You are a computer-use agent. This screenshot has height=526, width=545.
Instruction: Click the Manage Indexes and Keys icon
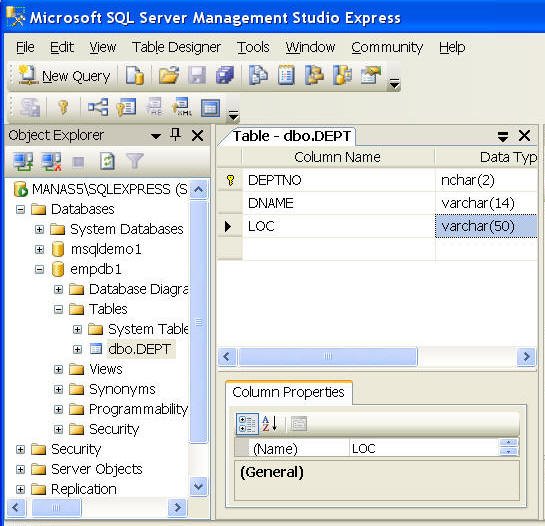coord(126,107)
